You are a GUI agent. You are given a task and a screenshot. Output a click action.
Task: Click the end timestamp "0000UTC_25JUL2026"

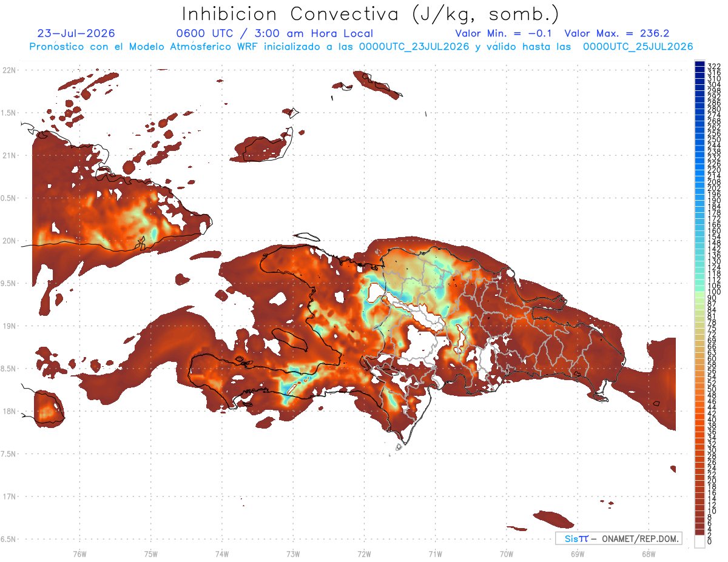[x=638, y=47]
